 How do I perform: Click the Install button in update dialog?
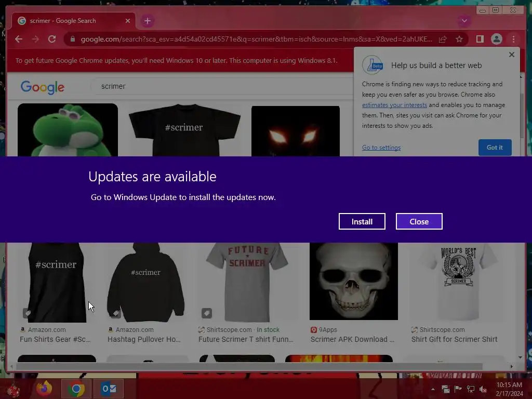pos(362,221)
